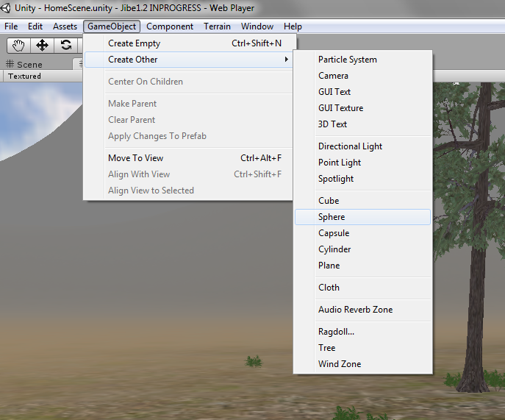Select the Rotate tool in toolbar
This screenshot has width=505, height=420.
(x=66, y=46)
